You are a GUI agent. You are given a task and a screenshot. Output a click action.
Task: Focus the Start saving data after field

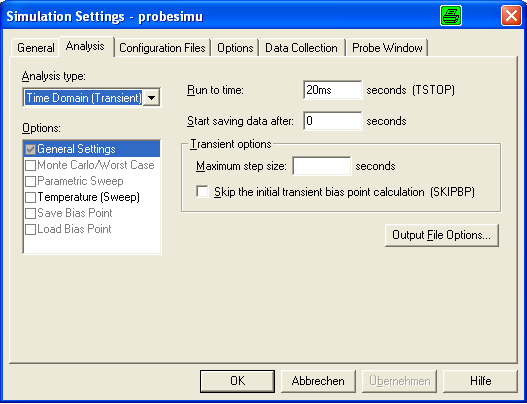coord(333,121)
